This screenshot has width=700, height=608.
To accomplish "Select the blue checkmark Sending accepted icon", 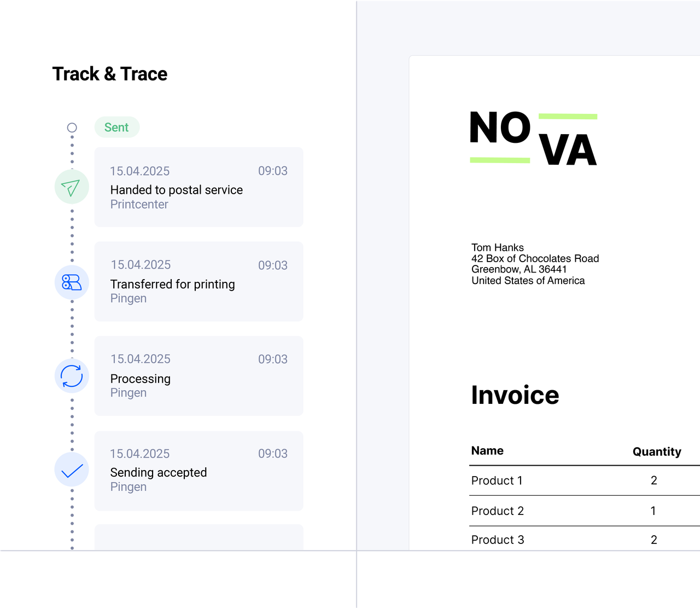I will click(71, 470).
